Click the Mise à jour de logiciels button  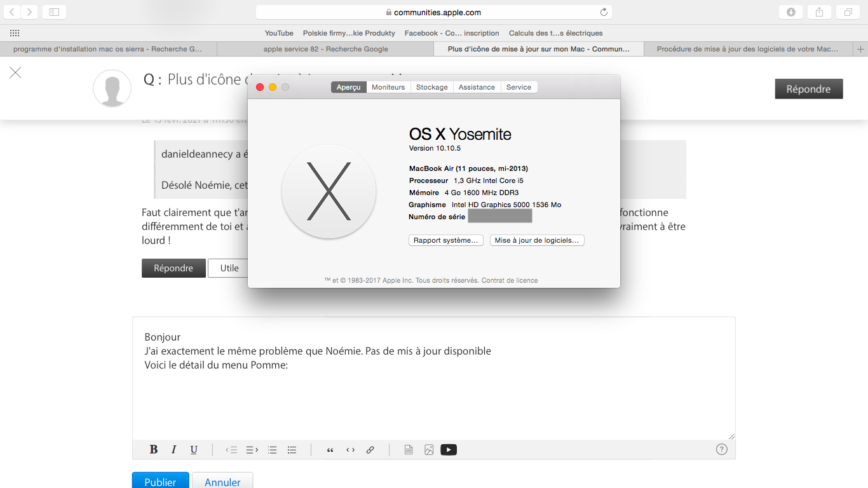(x=537, y=240)
